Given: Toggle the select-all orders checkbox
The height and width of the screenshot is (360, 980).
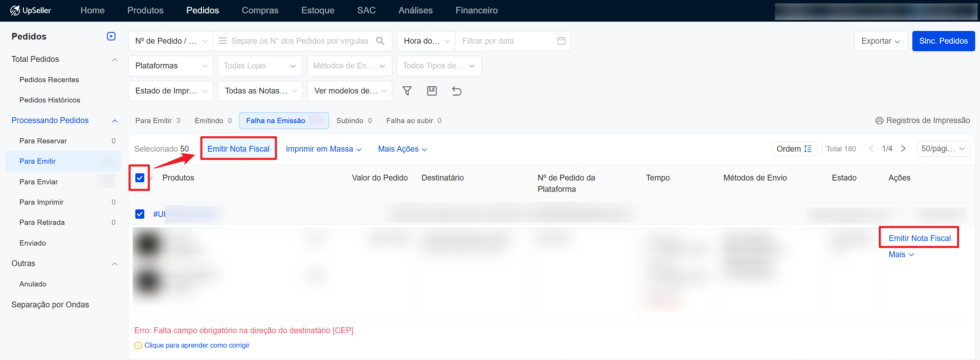Looking at the screenshot, I should 139,177.
